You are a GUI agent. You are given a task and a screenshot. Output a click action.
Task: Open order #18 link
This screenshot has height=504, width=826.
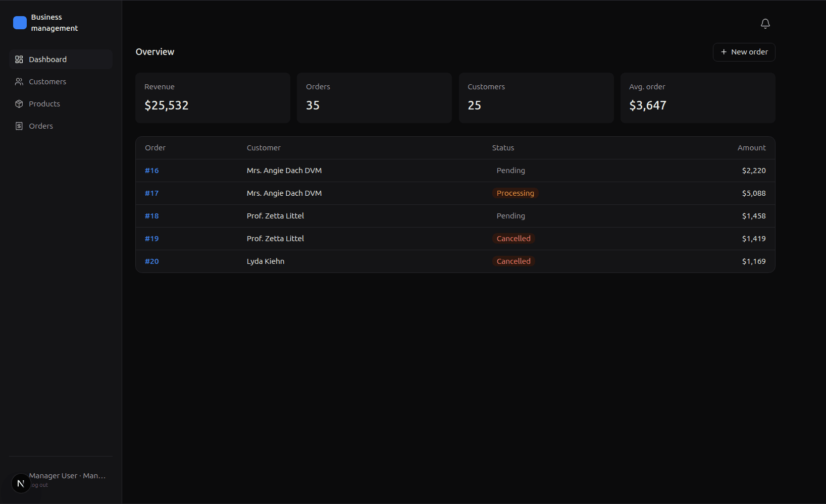coord(152,216)
